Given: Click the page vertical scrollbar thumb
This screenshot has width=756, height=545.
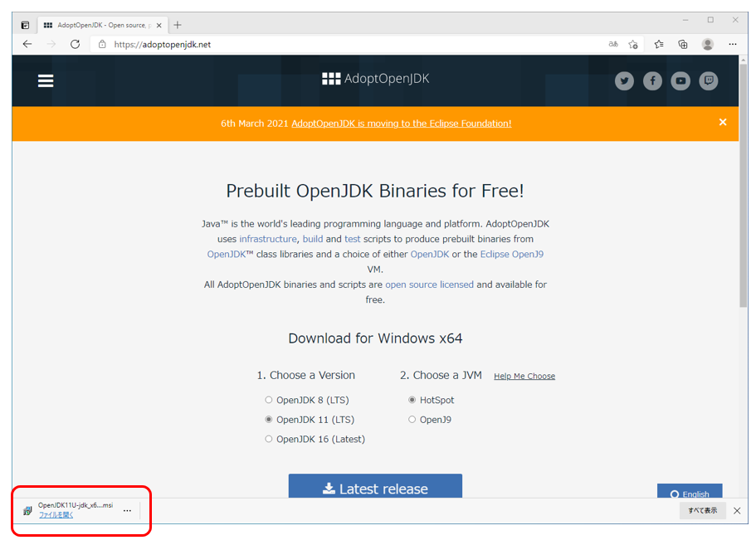Looking at the screenshot, I should 743,184.
